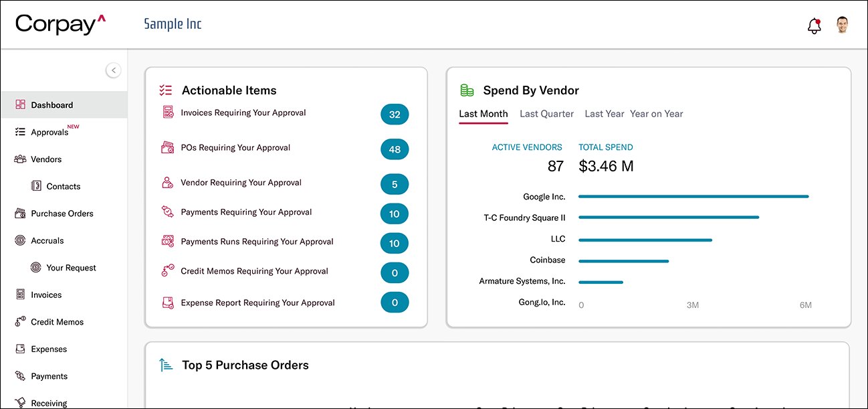Click the Expenses sidebar icon

tap(19, 349)
